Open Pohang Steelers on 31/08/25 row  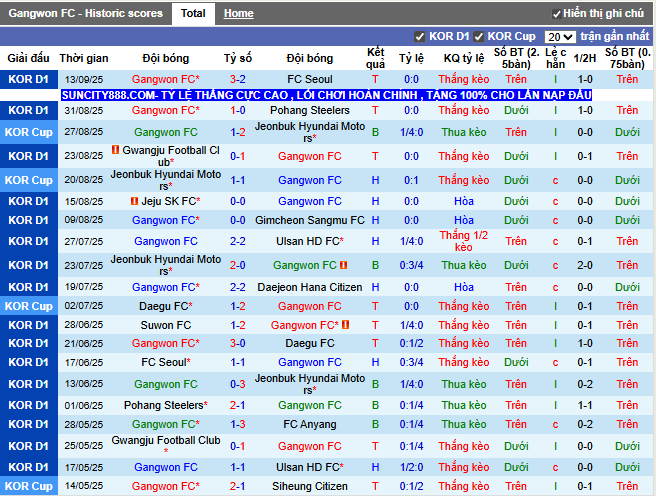(x=310, y=110)
